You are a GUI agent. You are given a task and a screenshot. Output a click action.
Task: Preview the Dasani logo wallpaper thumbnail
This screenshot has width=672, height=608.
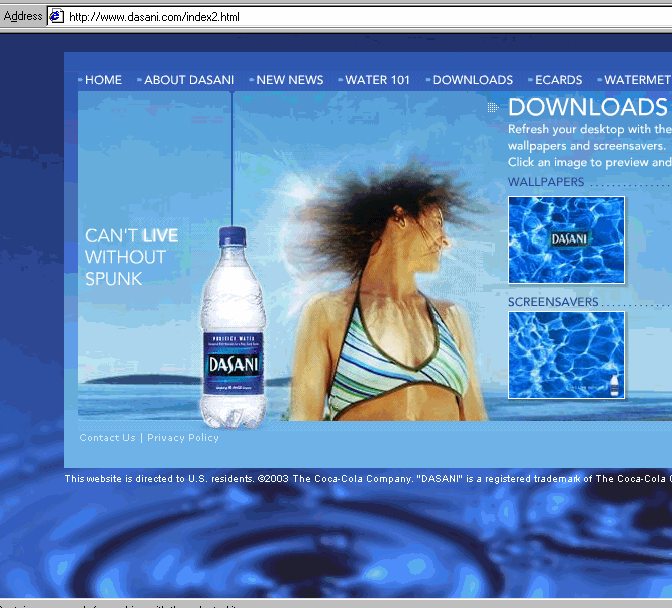tap(566, 240)
